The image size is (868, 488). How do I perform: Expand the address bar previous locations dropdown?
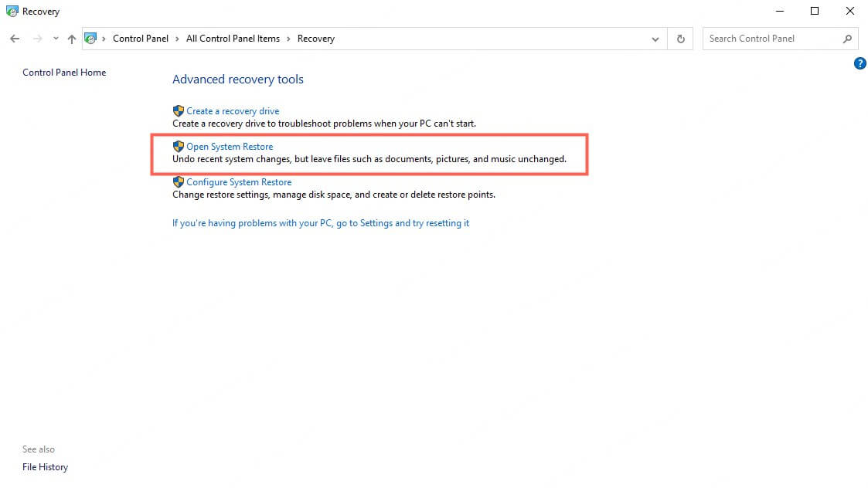655,39
